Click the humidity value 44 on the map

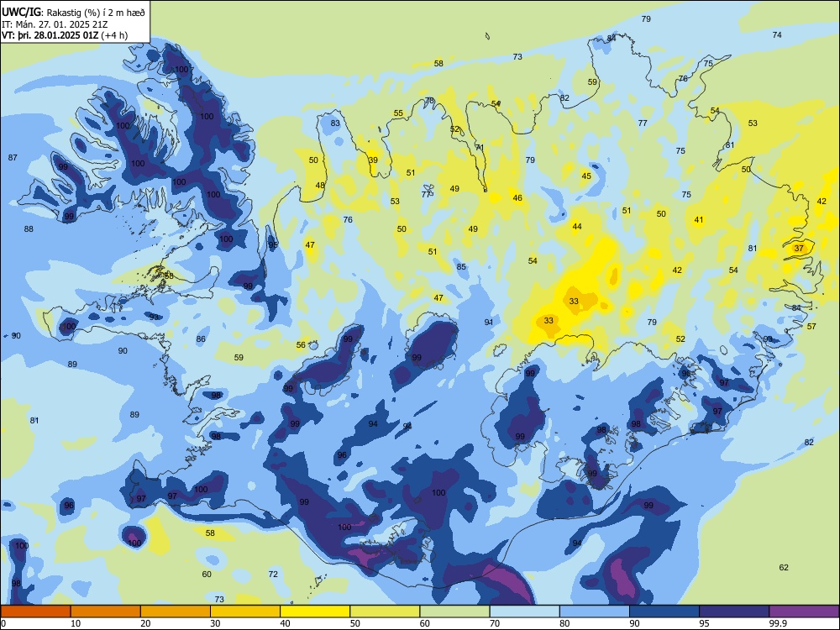(x=577, y=226)
